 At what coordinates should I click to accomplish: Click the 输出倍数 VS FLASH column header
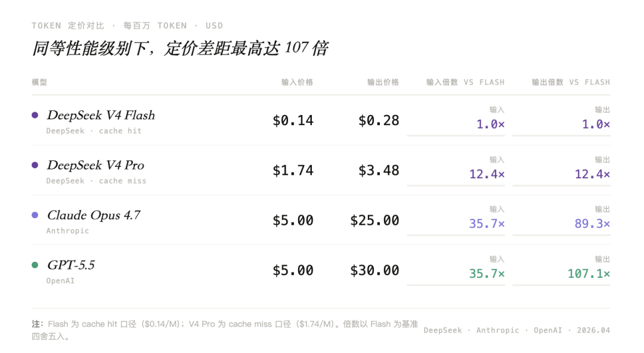571,82
